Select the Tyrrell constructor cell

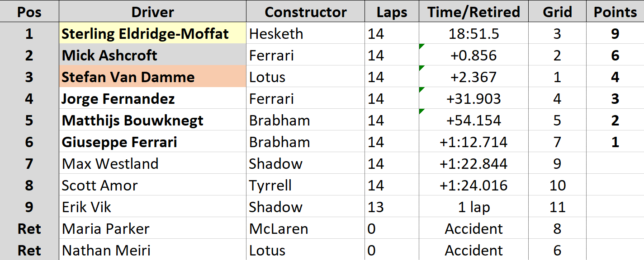click(x=305, y=186)
